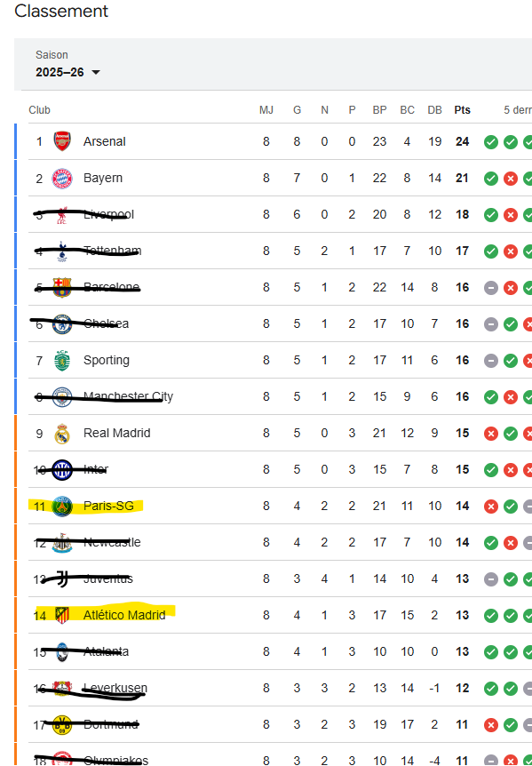The image size is (532, 766).
Task: Open the Real Madrid team name link
Action: (116, 434)
